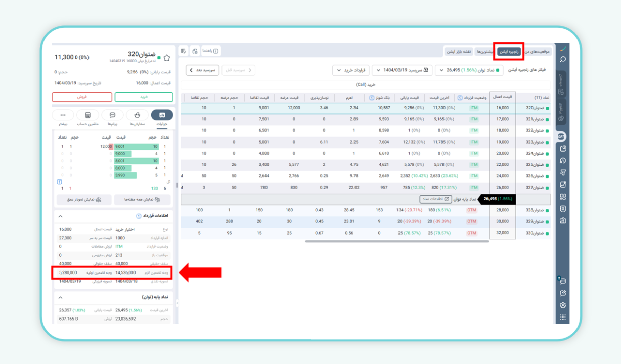Collapse the اطلاعات قرارداد section

pos(61,216)
